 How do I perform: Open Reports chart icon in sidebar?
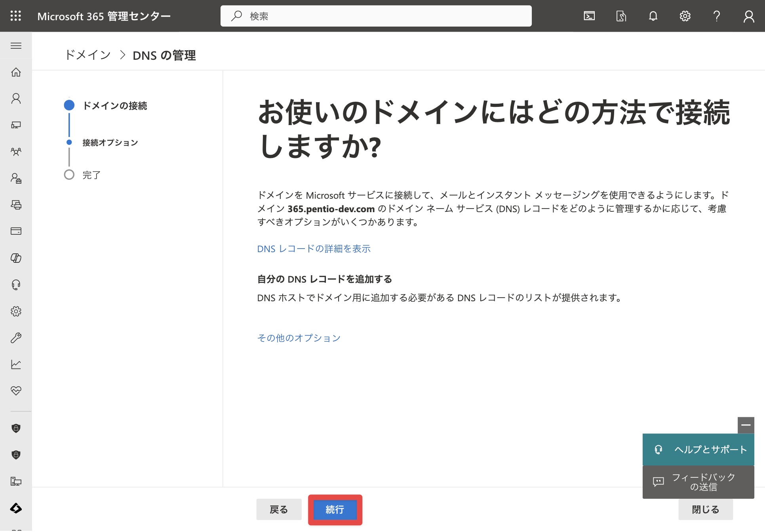tap(16, 364)
